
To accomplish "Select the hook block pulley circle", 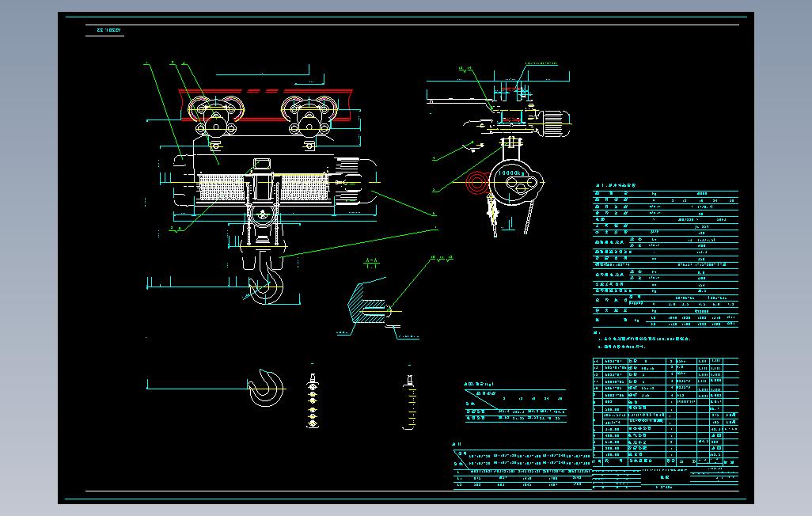I will pyautogui.click(x=263, y=215).
